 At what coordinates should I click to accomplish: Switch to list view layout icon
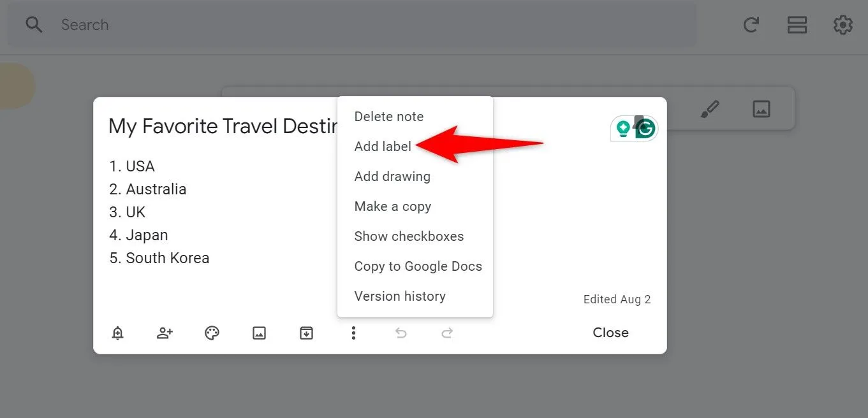click(x=797, y=25)
